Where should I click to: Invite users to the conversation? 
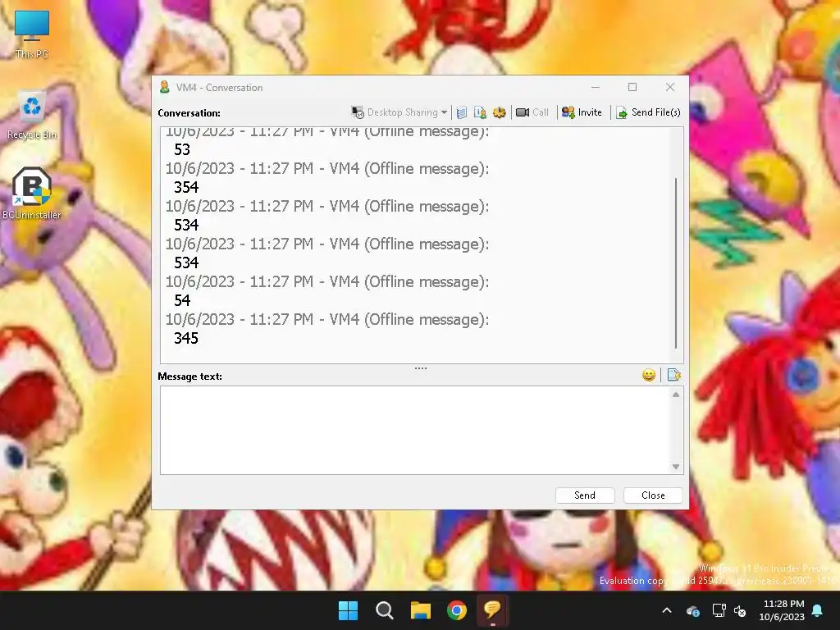[582, 112]
